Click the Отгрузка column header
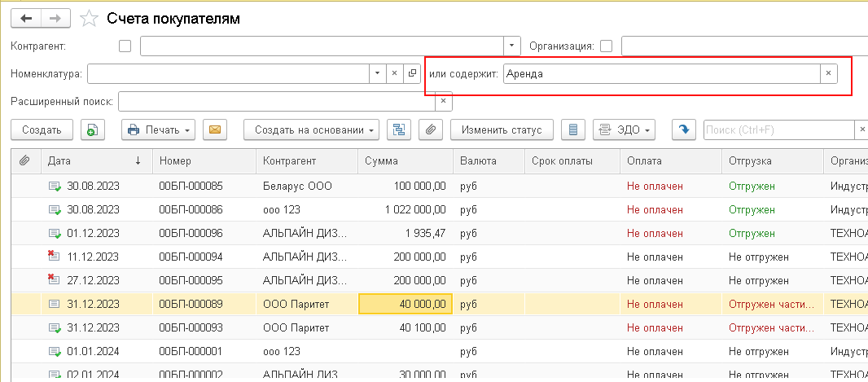868x382 pixels. pos(772,161)
